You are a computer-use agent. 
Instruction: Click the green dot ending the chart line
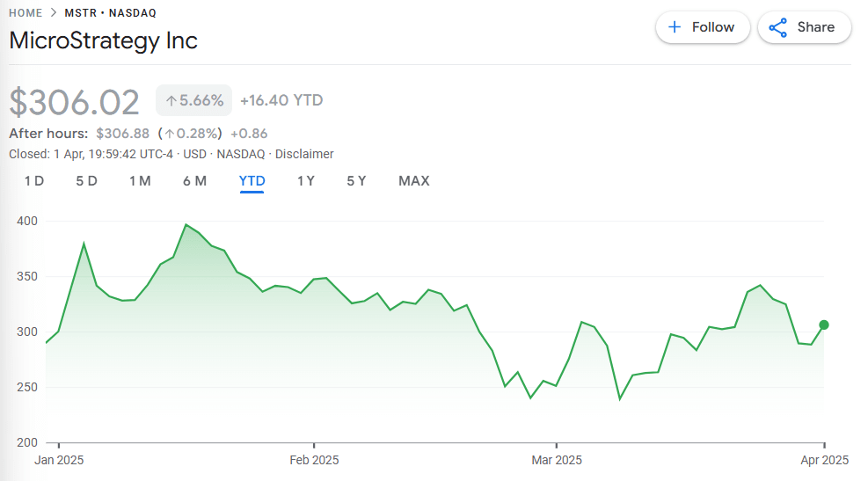tap(824, 324)
